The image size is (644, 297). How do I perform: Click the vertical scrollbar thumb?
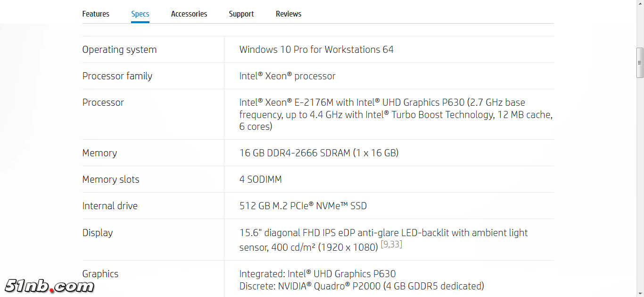pyautogui.click(x=640, y=62)
